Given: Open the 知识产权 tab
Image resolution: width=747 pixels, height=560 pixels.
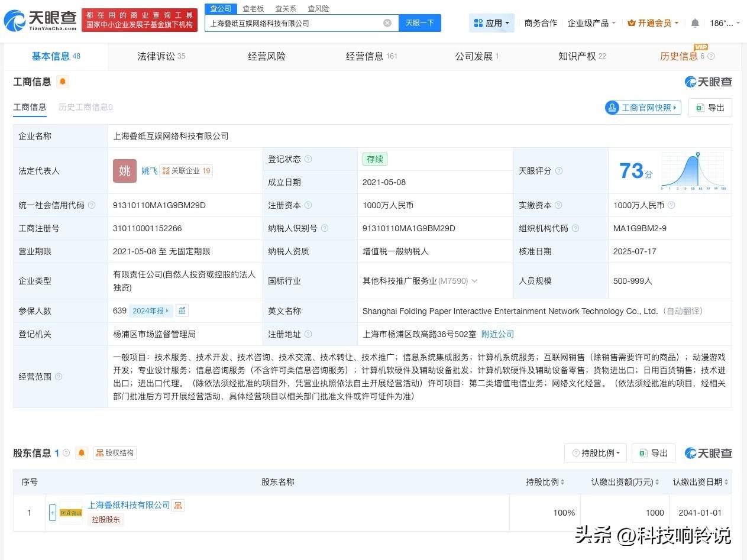Looking at the screenshot, I should click(x=582, y=56).
